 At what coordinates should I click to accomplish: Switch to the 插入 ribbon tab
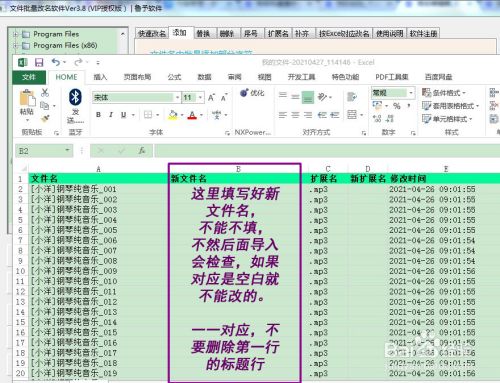[x=100, y=77]
